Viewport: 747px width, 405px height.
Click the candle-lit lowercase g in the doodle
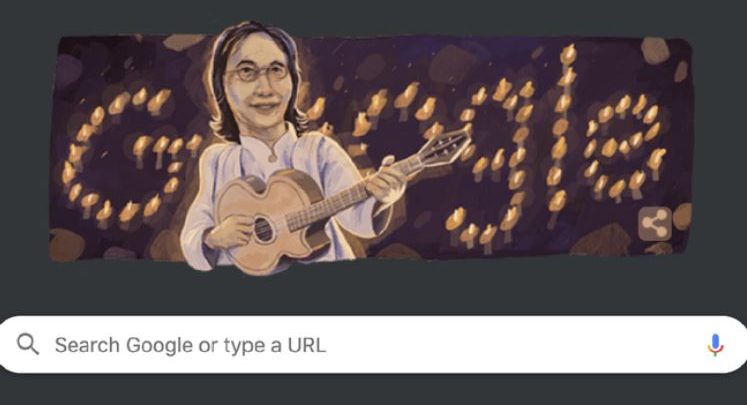click(x=493, y=162)
